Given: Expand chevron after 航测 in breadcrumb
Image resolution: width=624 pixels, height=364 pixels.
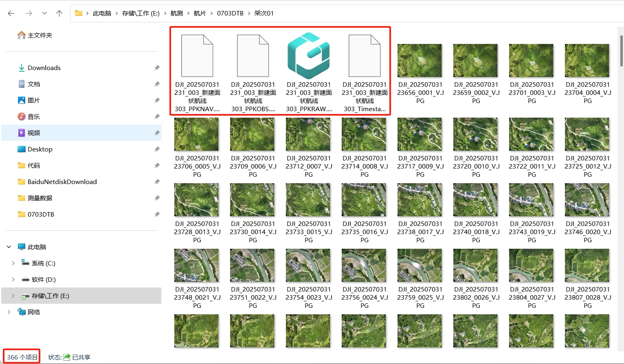Looking at the screenshot, I should click(x=188, y=13).
